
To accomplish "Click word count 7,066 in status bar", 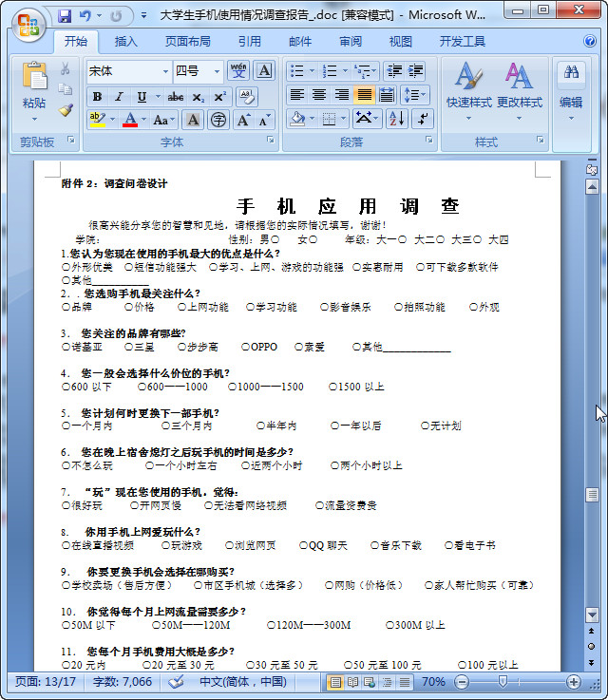I will 123,682.
